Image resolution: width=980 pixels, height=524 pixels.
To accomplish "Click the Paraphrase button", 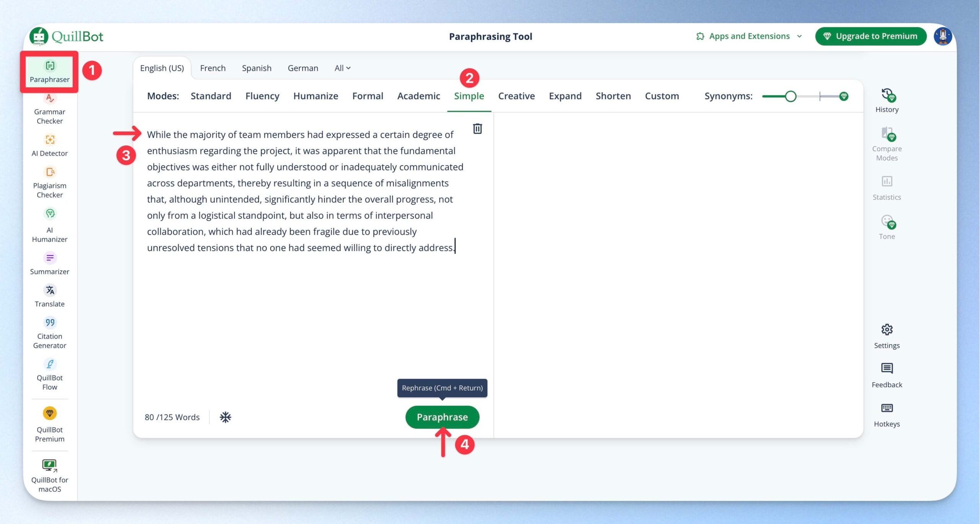I will click(442, 417).
